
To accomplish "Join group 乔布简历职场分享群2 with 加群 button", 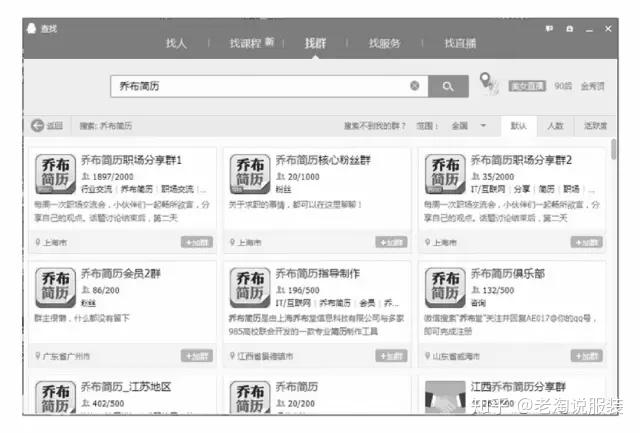I will (x=587, y=242).
